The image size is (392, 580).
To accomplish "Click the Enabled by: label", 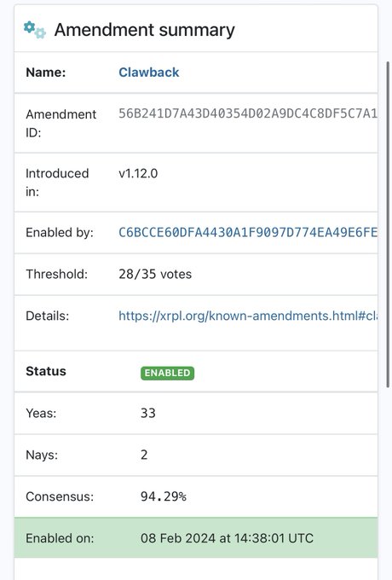I will [x=60, y=232].
